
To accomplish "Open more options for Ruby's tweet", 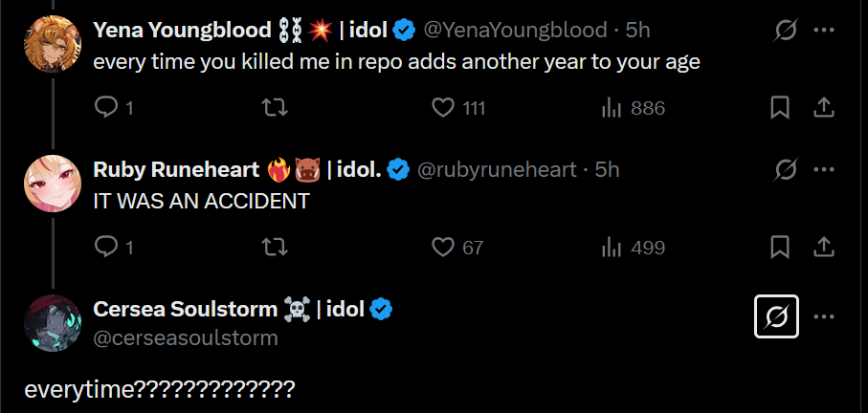I will [x=823, y=170].
